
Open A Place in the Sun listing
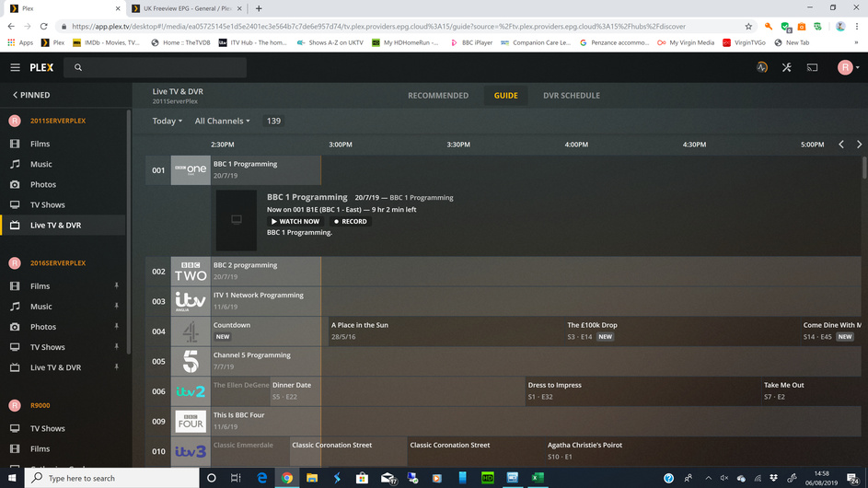(446, 331)
